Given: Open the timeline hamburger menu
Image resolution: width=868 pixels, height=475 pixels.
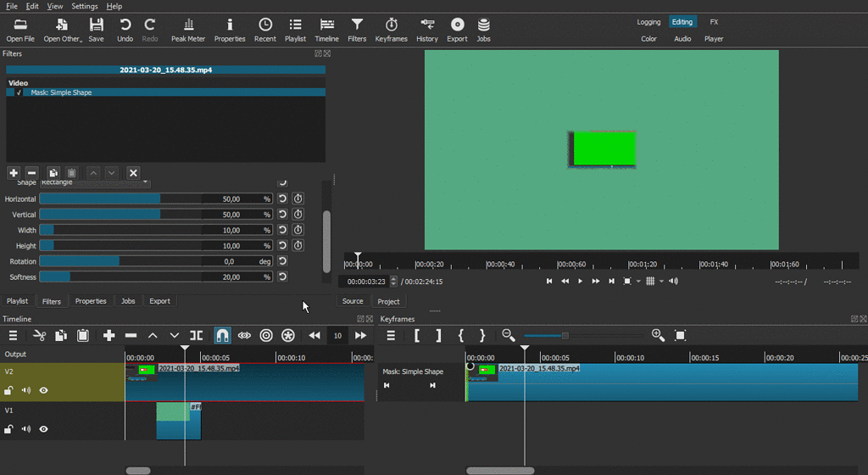Looking at the screenshot, I should 13,336.
